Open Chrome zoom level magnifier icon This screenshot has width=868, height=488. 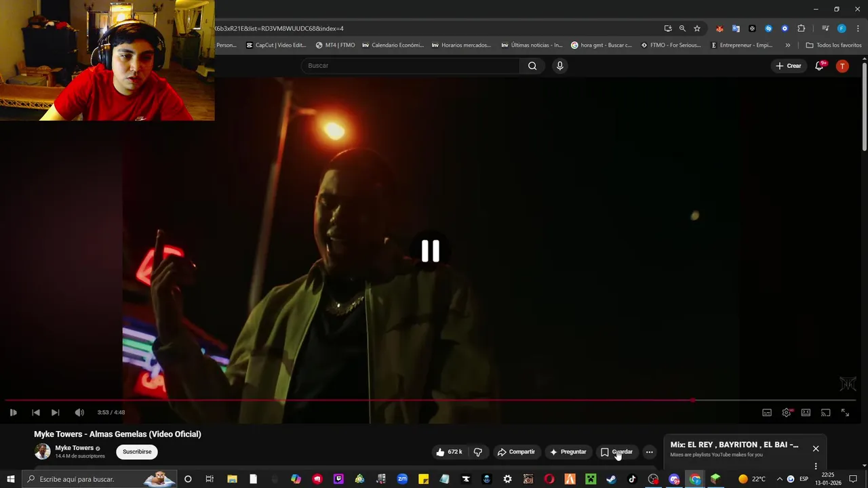pos(682,28)
